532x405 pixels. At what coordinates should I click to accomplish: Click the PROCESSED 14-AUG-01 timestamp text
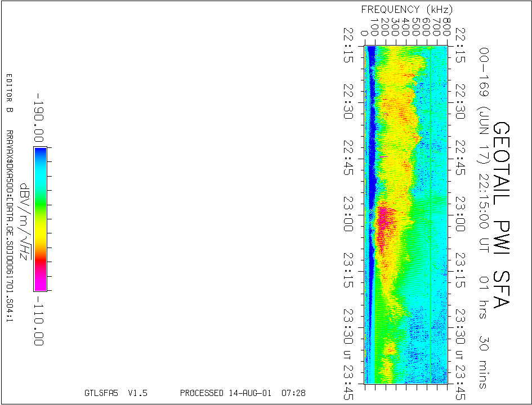(243, 393)
